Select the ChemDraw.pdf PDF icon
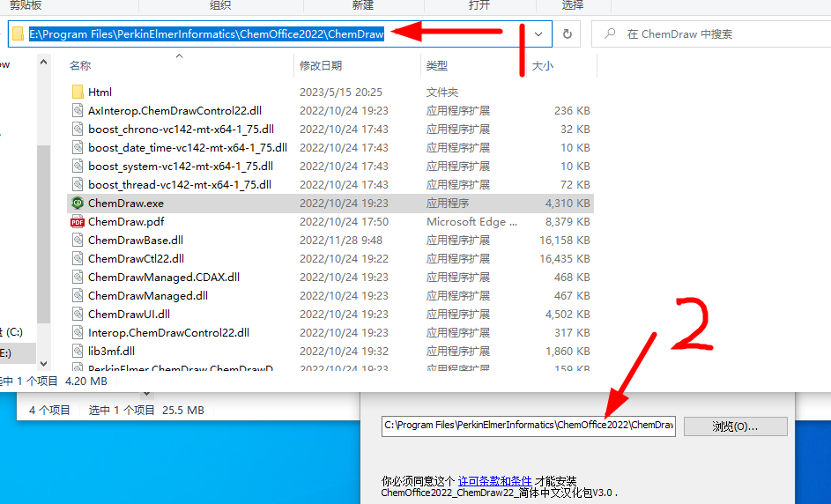The height and width of the screenshot is (504, 831). click(78, 221)
